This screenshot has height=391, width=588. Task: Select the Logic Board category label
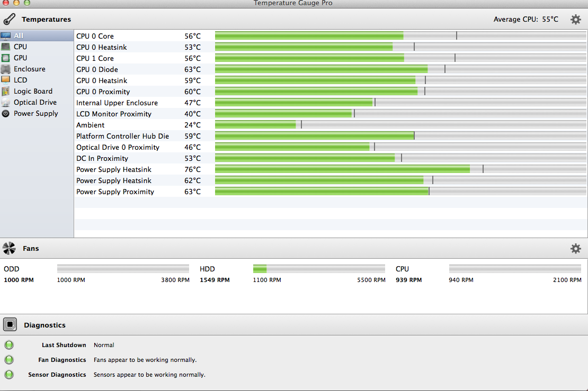(33, 92)
